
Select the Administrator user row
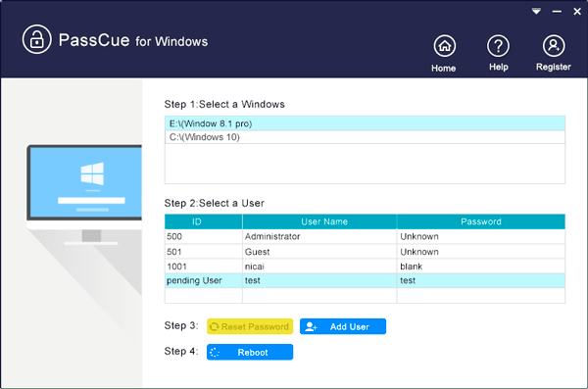pyautogui.click(x=365, y=236)
